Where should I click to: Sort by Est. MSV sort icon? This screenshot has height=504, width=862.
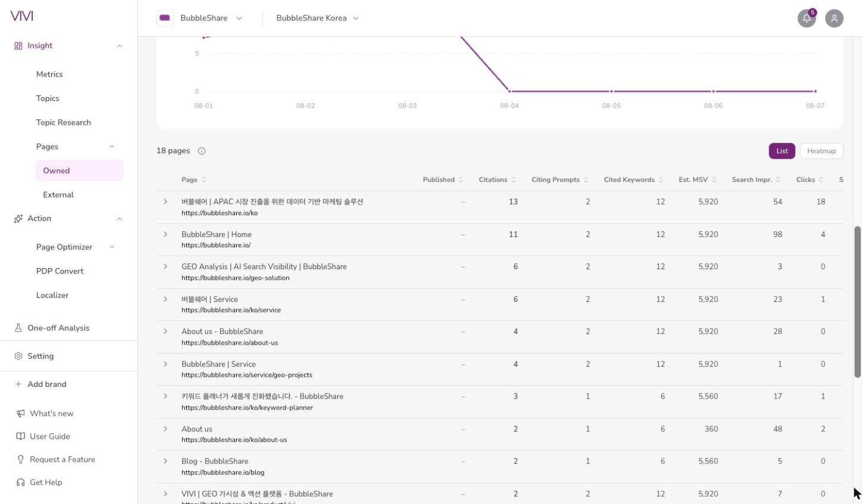(714, 180)
